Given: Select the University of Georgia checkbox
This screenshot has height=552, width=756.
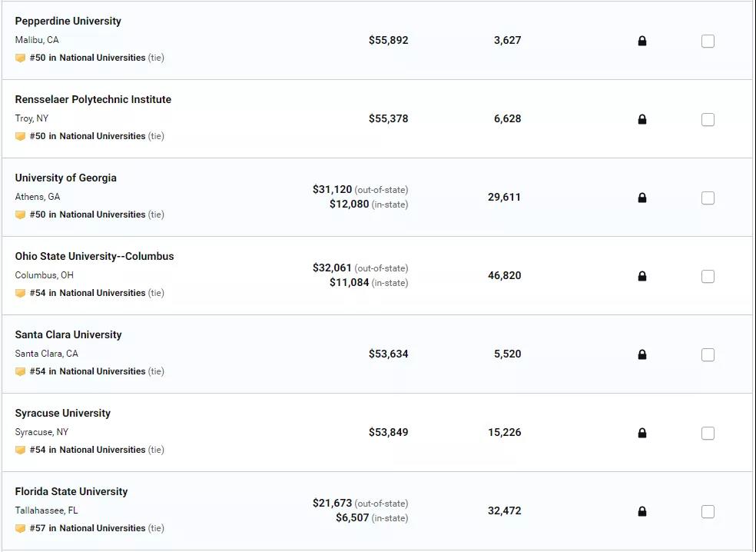Looking at the screenshot, I should point(708,198).
